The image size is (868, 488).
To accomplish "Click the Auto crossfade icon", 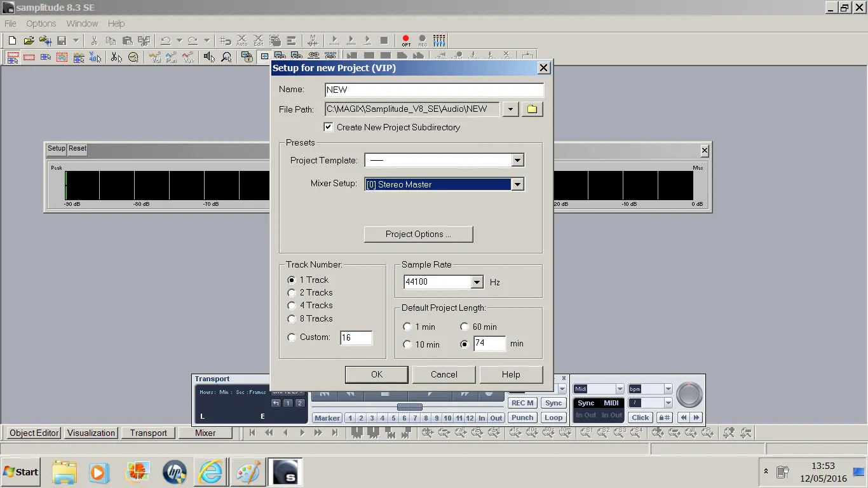I will point(241,41).
